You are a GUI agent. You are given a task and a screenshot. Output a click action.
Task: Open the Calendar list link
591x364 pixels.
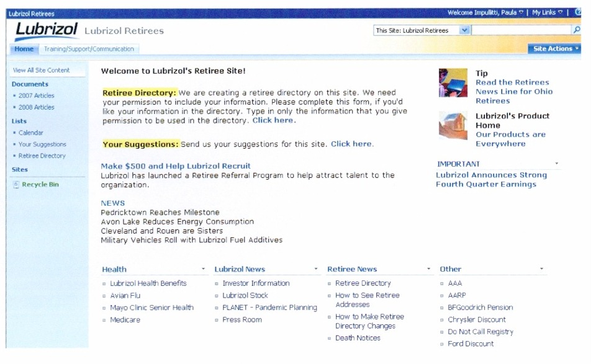31,133
